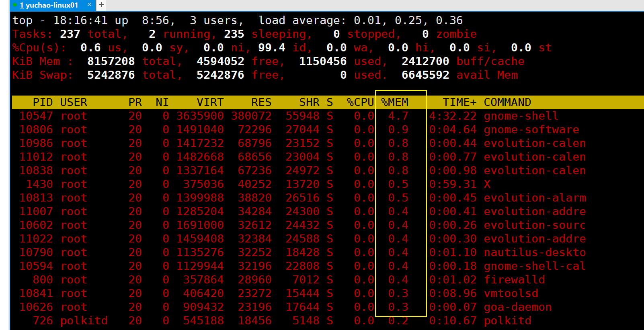Click the COMMAND column header
The image size is (644, 330).
tap(507, 102)
